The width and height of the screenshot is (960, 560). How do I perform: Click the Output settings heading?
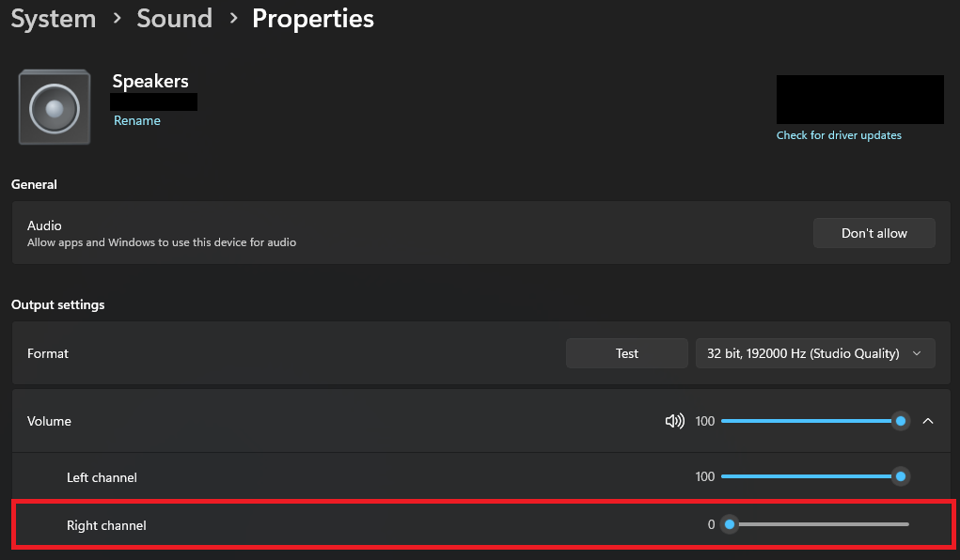point(58,304)
